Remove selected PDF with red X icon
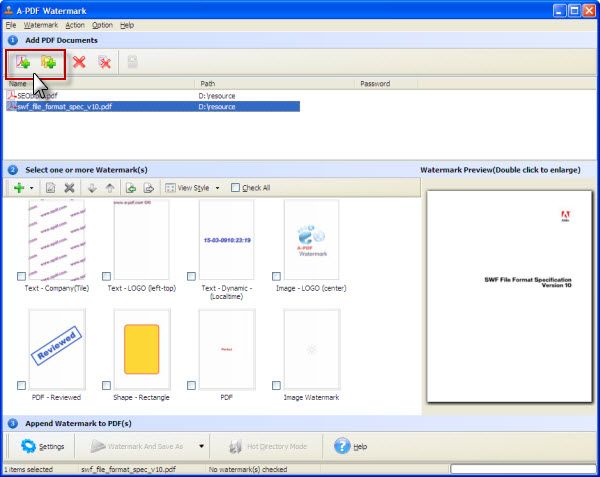This screenshot has width=600, height=477. pos(79,62)
